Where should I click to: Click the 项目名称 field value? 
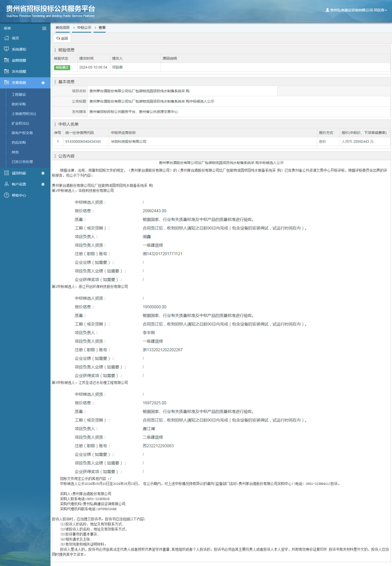point(139,91)
